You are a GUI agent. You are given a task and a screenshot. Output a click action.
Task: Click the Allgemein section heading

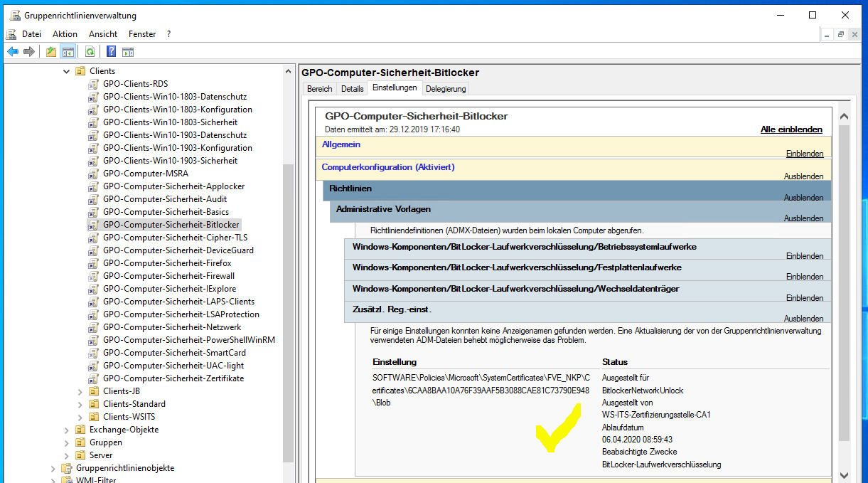click(341, 144)
